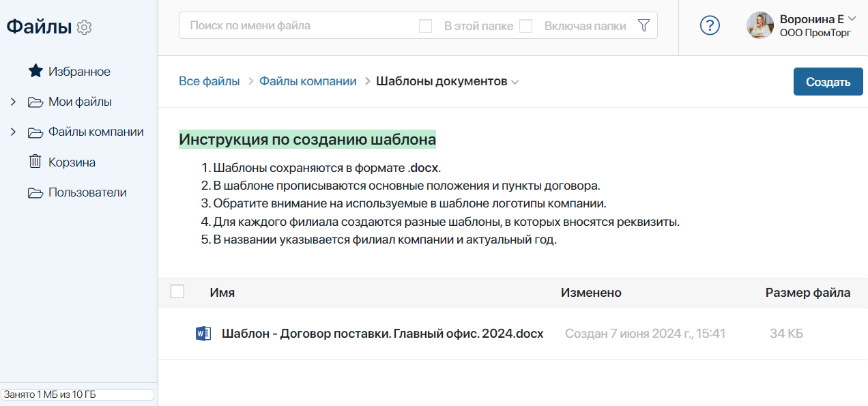The width and height of the screenshot is (868, 406).
Task: Click the 'Воронина Е' user name
Action: click(812, 19)
